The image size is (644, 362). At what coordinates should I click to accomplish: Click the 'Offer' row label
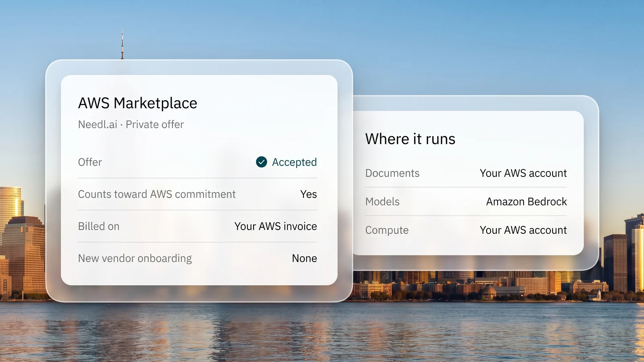(x=90, y=162)
